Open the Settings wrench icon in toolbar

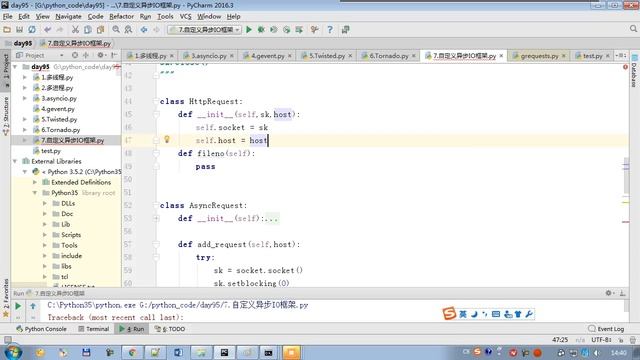click(314, 30)
